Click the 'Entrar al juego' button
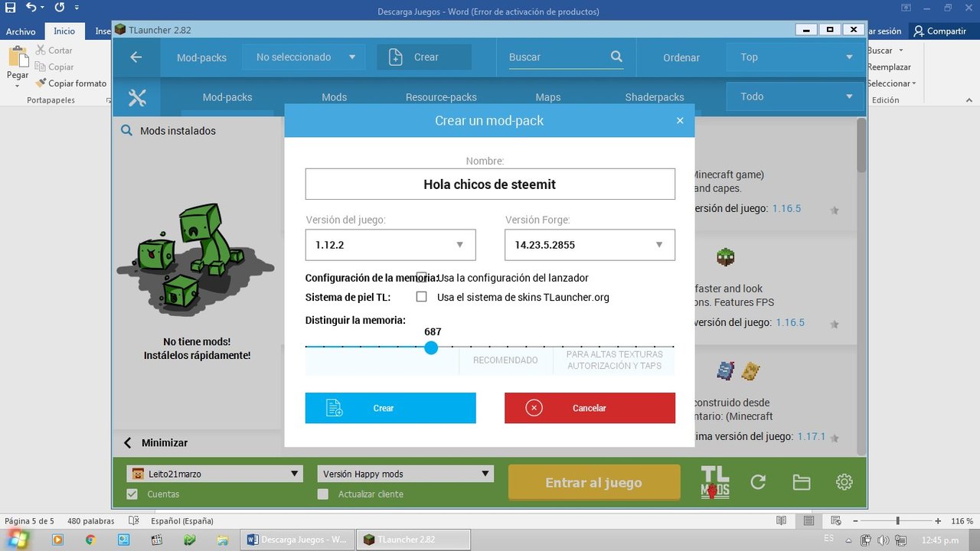The image size is (980, 551). (x=594, y=483)
